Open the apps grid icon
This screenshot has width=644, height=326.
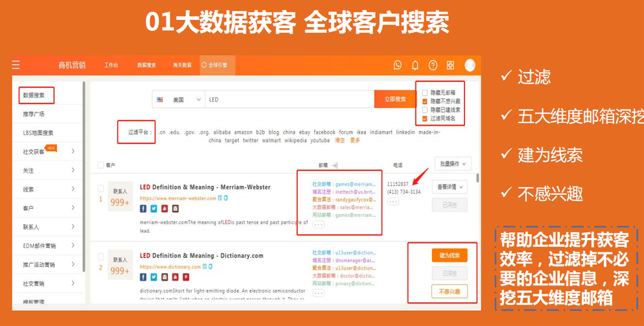pos(450,65)
